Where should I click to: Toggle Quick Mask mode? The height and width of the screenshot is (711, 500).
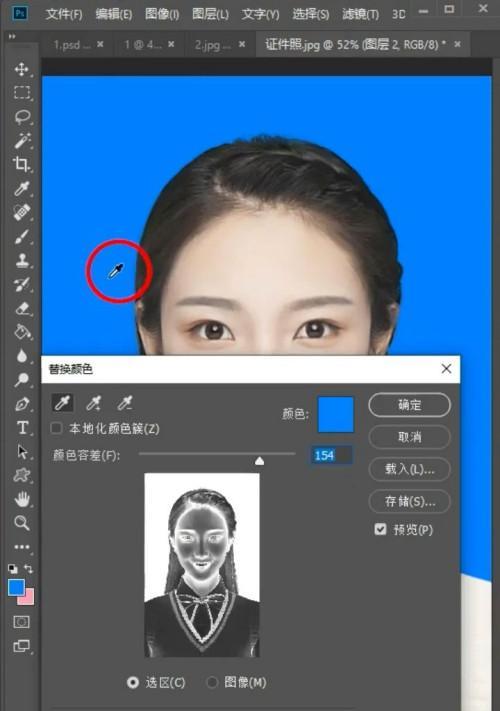click(21, 622)
